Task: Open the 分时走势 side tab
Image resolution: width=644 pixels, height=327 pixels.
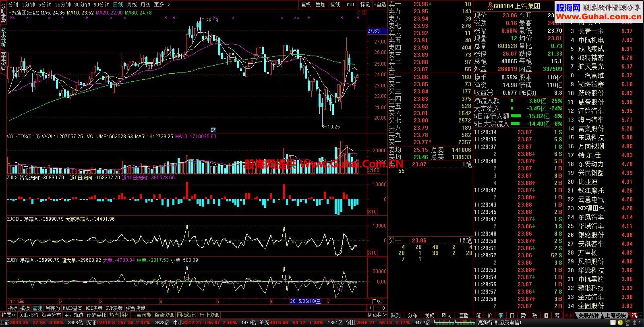Action: pos(3,13)
